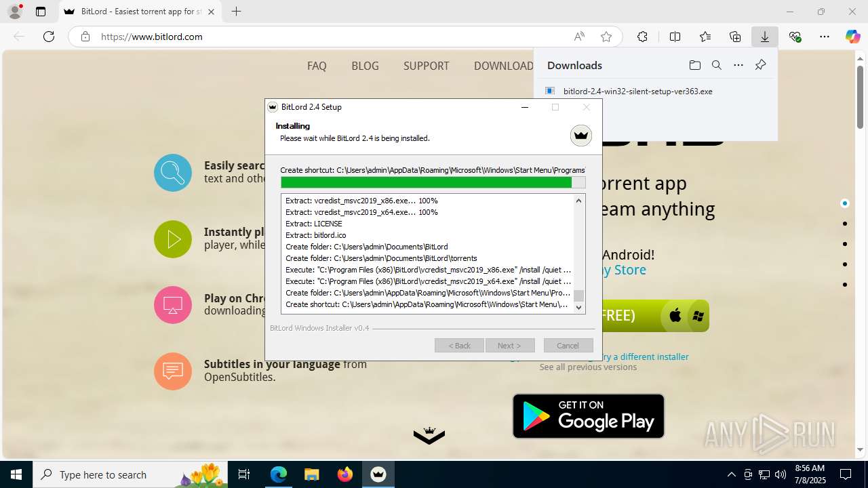Open the Windows Start menu
This screenshot has width=868, height=488.
[x=16, y=474]
